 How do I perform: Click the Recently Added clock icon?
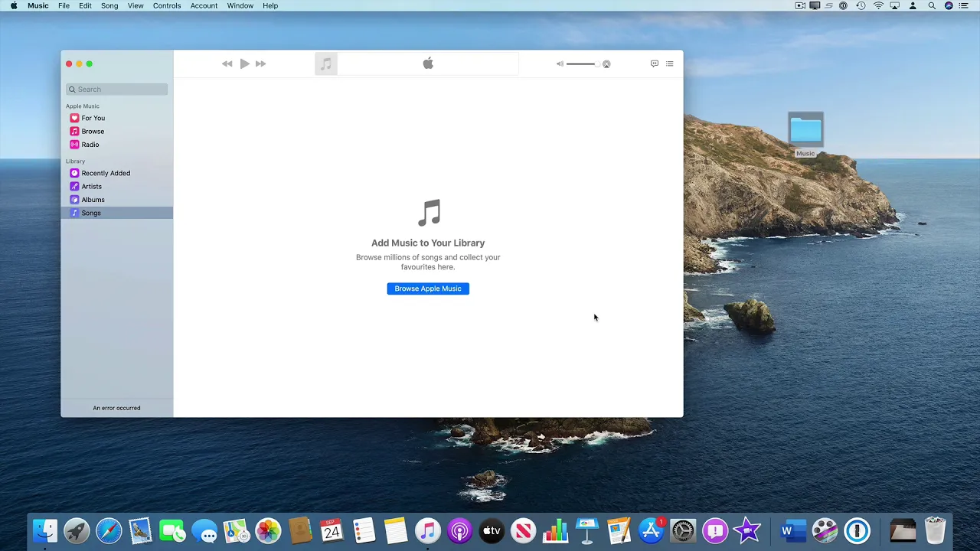[74, 173]
